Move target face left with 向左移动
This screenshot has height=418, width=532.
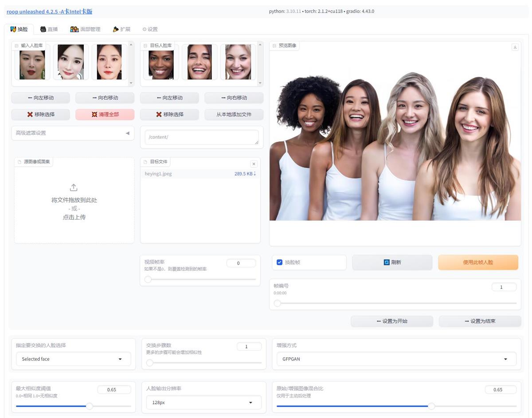click(169, 98)
